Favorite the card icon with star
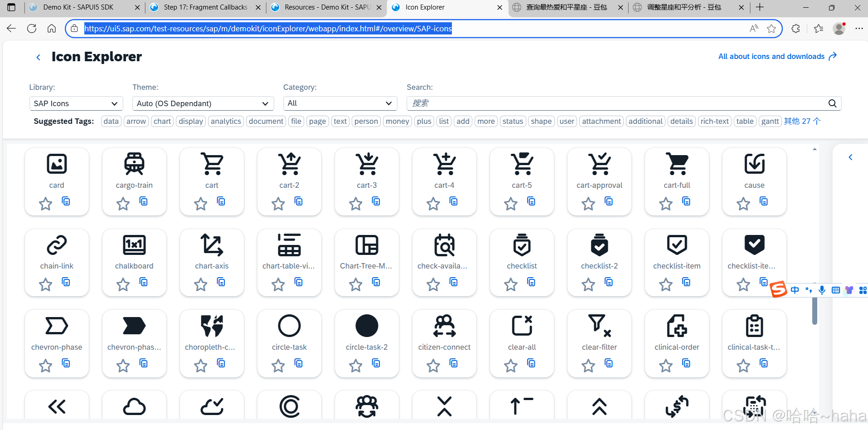 pyautogui.click(x=45, y=204)
